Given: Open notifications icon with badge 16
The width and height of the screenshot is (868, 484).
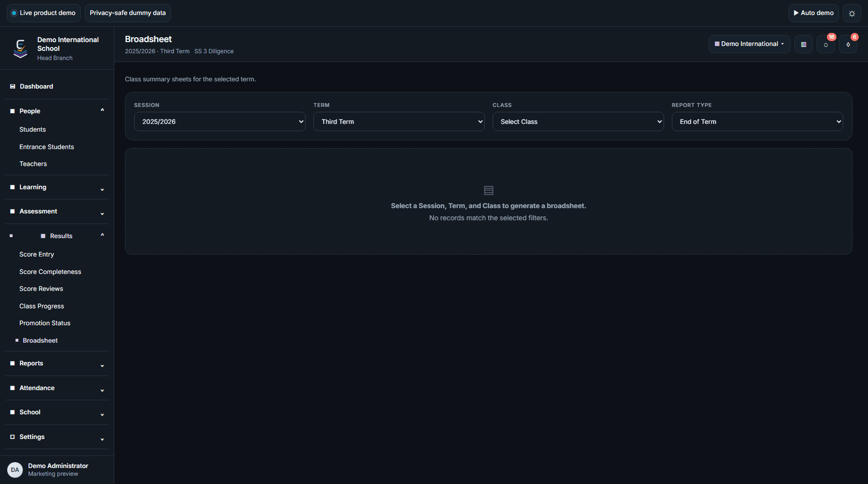Looking at the screenshot, I should 826,44.
